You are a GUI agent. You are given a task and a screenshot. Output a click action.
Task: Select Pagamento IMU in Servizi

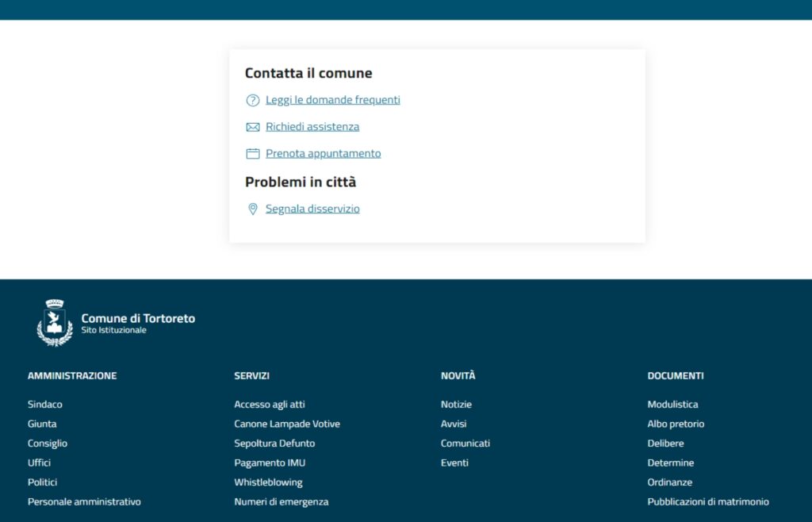coord(269,463)
